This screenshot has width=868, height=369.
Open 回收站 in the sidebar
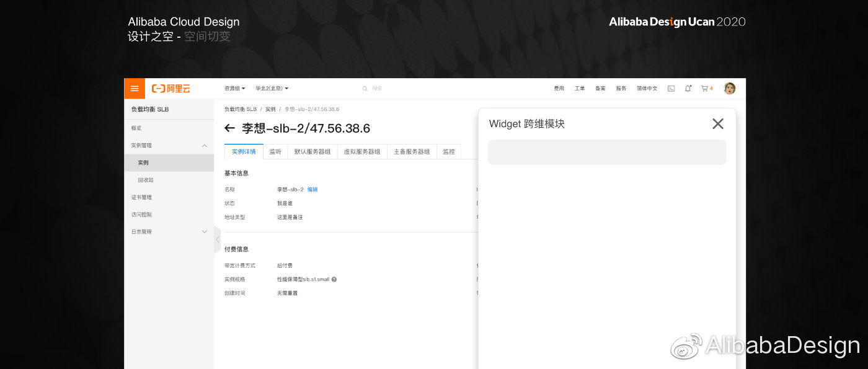point(146,180)
